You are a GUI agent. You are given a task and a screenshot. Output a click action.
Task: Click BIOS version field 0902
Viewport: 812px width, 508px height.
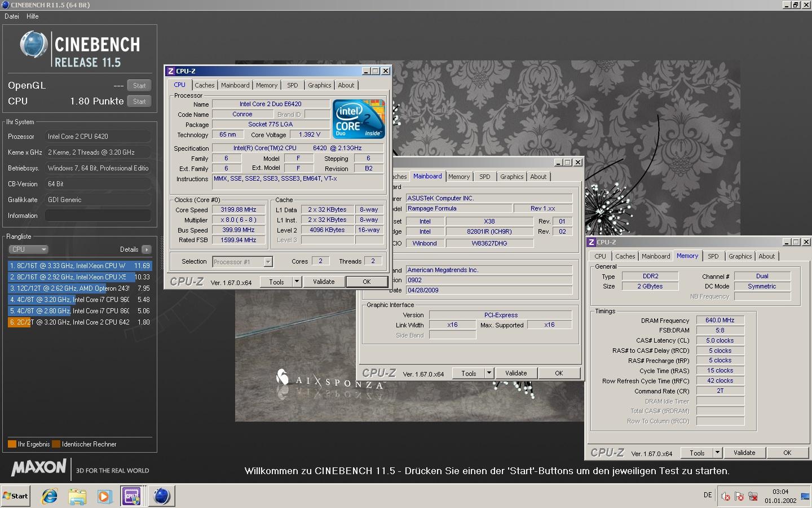489,280
